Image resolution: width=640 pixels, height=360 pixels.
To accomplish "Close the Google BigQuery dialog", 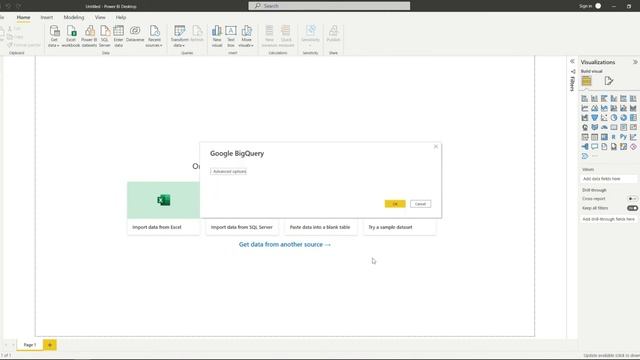I will [x=436, y=147].
